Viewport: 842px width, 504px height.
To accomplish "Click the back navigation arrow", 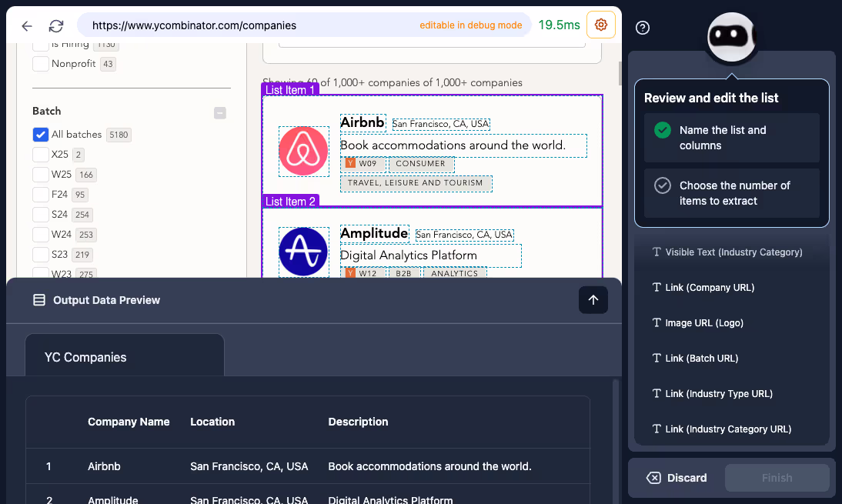I will [26, 25].
